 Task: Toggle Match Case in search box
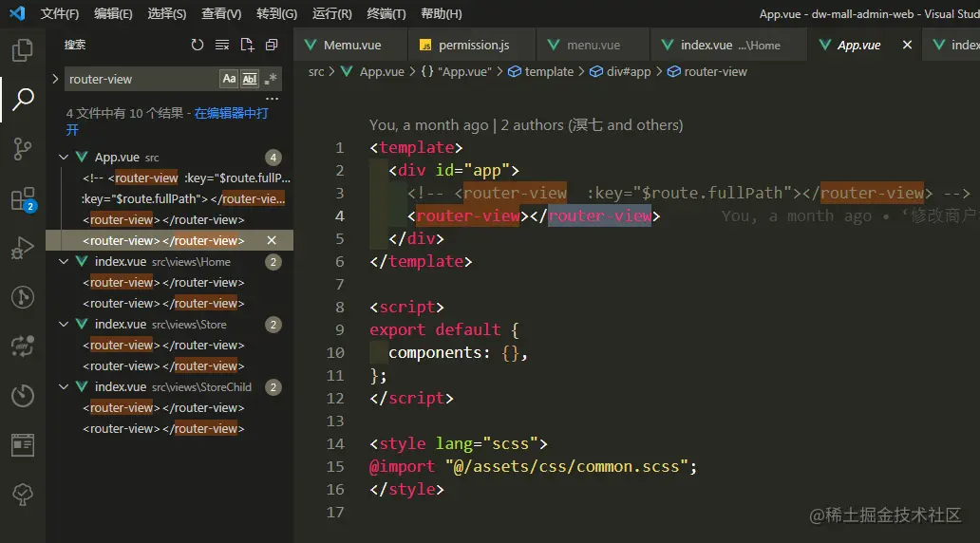pyautogui.click(x=230, y=79)
